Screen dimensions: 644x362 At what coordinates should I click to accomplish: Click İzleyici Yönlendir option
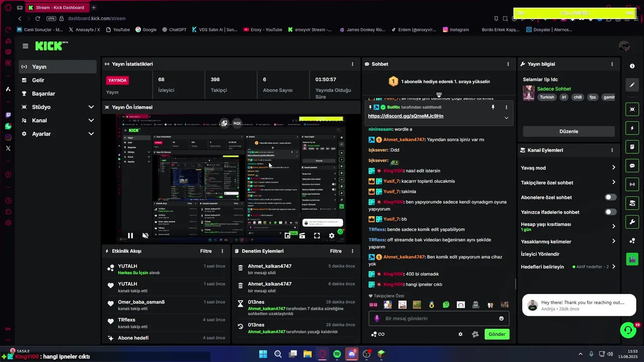pos(540,254)
